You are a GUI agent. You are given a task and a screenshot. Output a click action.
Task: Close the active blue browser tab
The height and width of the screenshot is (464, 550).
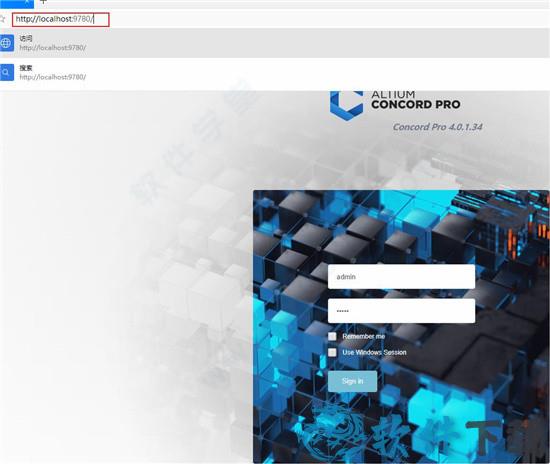coord(27,1)
